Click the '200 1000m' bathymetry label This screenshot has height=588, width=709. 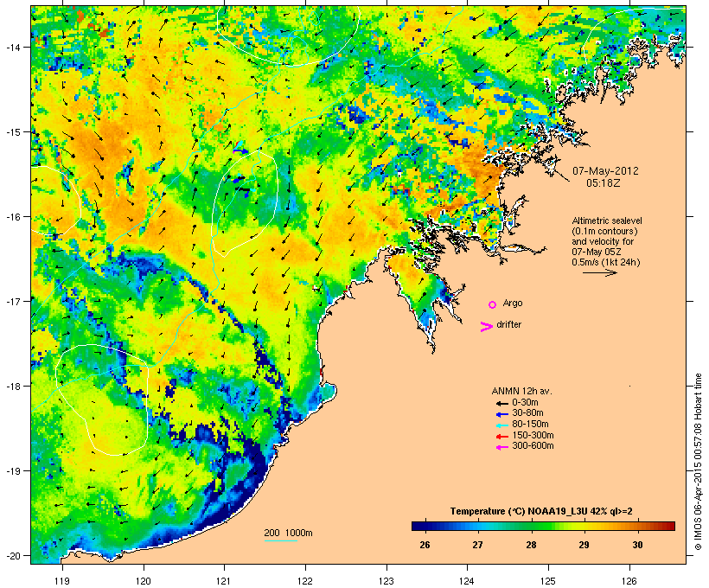(x=288, y=533)
